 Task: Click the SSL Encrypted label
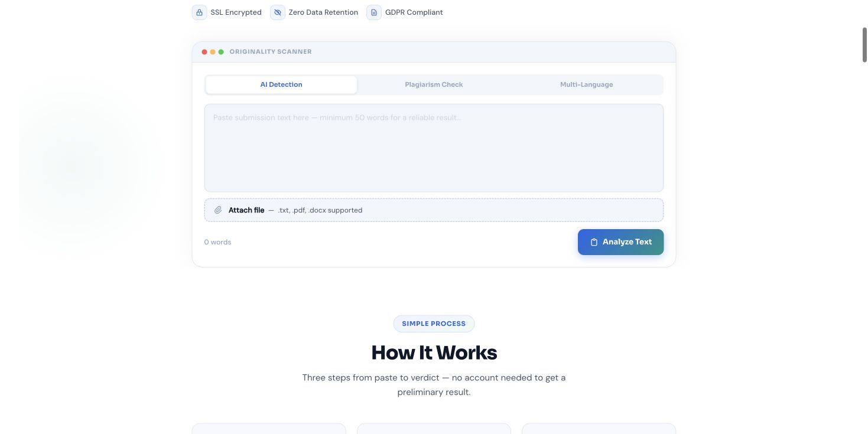click(236, 12)
